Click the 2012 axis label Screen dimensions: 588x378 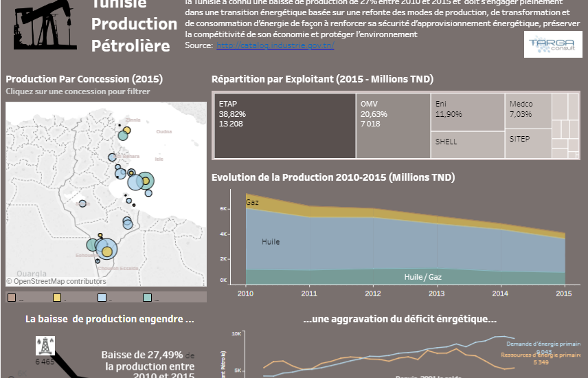point(373,293)
